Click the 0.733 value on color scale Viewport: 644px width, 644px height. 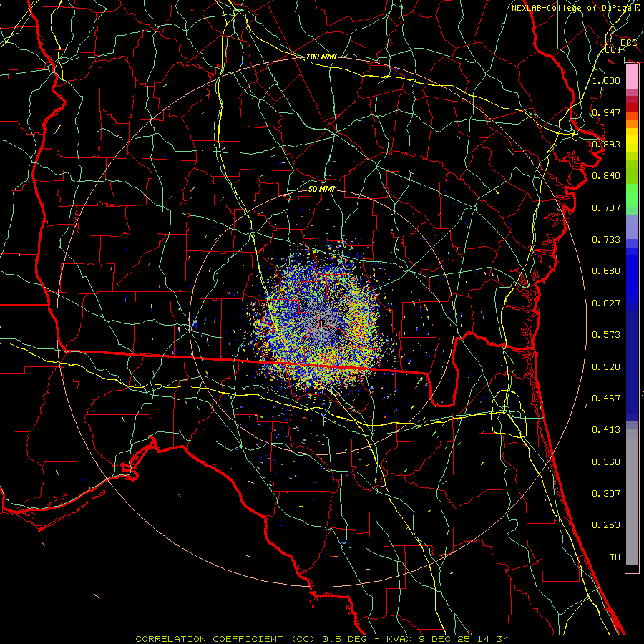[x=606, y=239]
